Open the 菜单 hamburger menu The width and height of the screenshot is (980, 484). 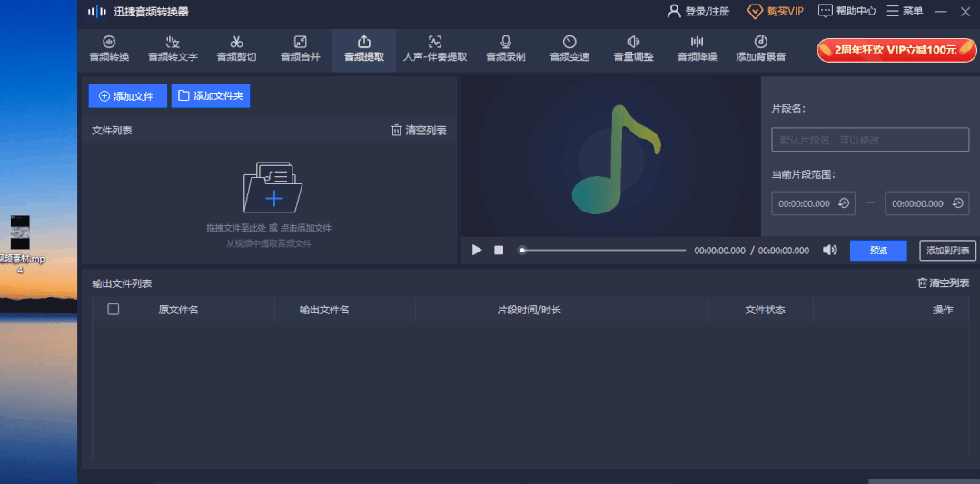905,11
